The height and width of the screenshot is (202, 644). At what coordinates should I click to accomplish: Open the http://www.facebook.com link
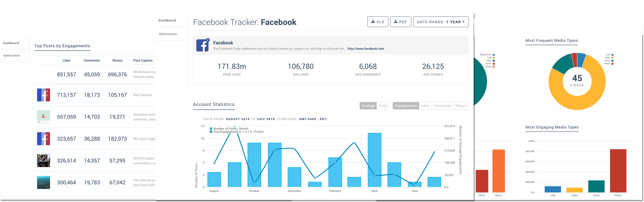pyautogui.click(x=366, y=49)
